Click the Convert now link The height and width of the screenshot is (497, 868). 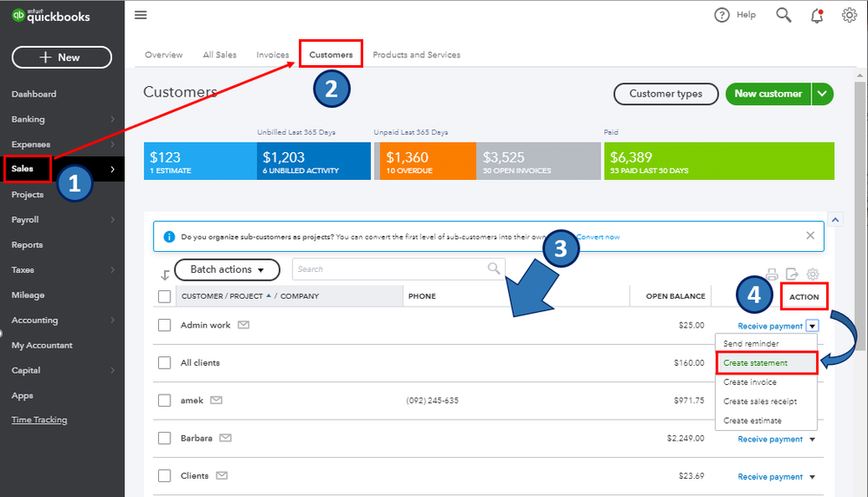(x=598, y=237)
